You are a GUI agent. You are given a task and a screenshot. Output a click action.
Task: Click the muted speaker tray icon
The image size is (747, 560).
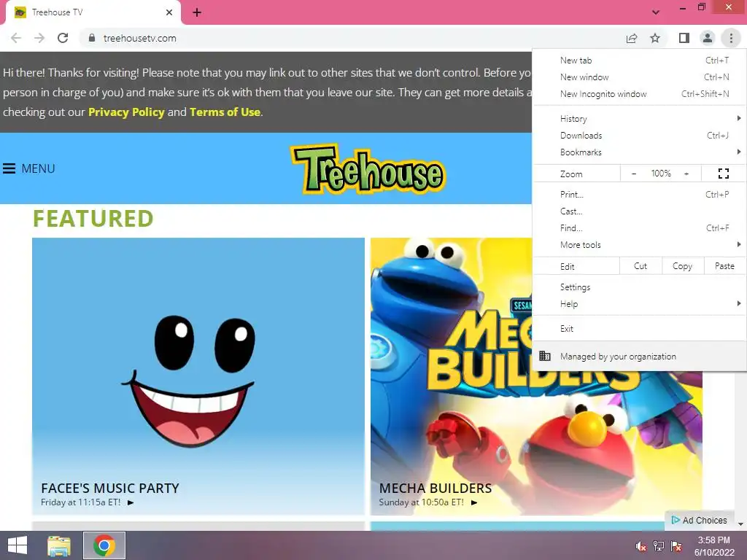641,546
